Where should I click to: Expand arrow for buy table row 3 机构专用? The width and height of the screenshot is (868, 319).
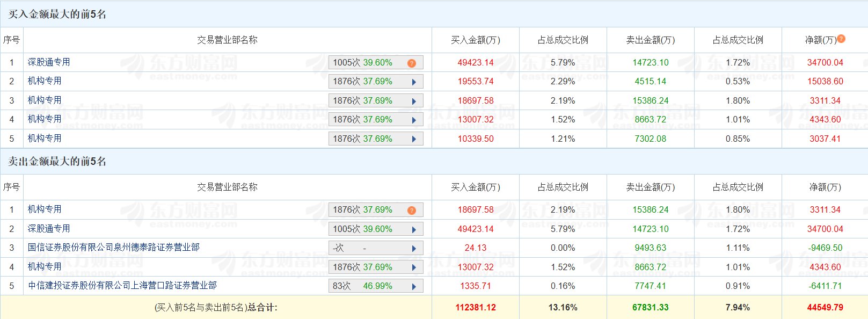pos(414,102)
